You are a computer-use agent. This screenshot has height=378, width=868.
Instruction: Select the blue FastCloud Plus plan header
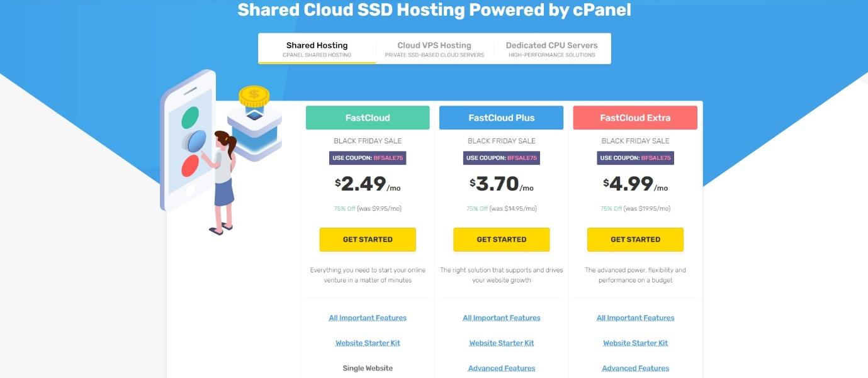[502, 118]
